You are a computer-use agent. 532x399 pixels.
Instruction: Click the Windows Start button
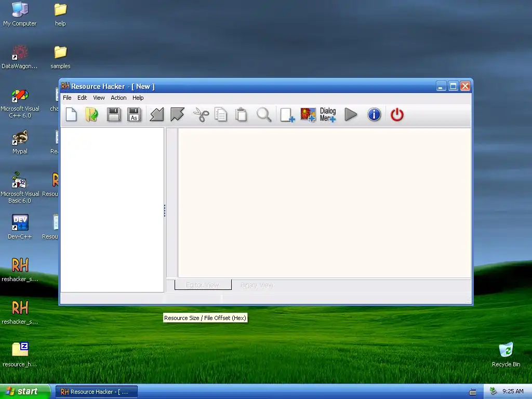[x=25, y=392]
